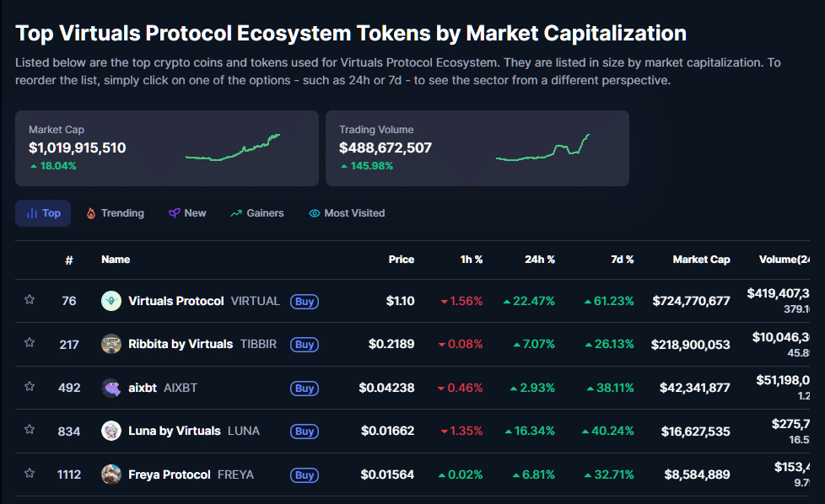Open the Luna by Virtuals token page
Screen dimensions: 825x504
click(173, 432)
